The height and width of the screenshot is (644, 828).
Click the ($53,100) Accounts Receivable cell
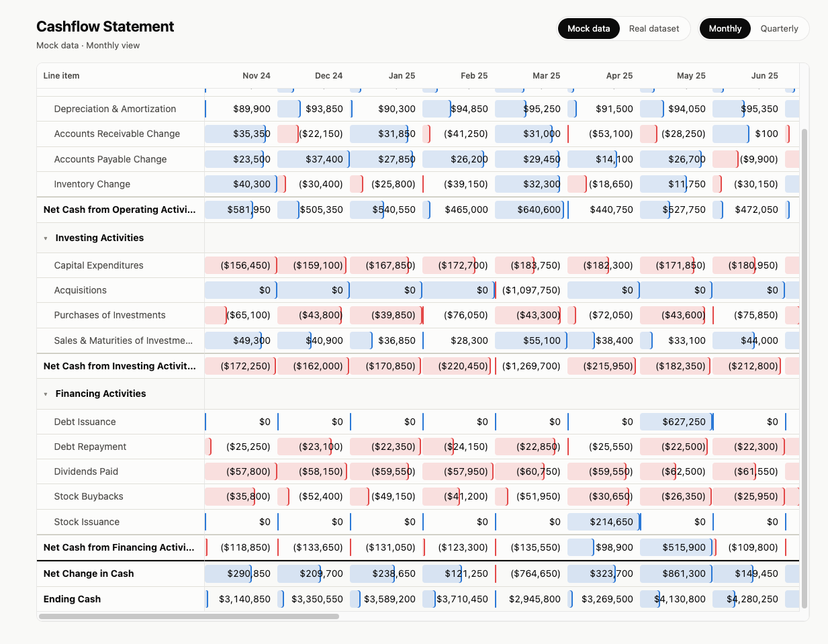[x=603, y=134]
